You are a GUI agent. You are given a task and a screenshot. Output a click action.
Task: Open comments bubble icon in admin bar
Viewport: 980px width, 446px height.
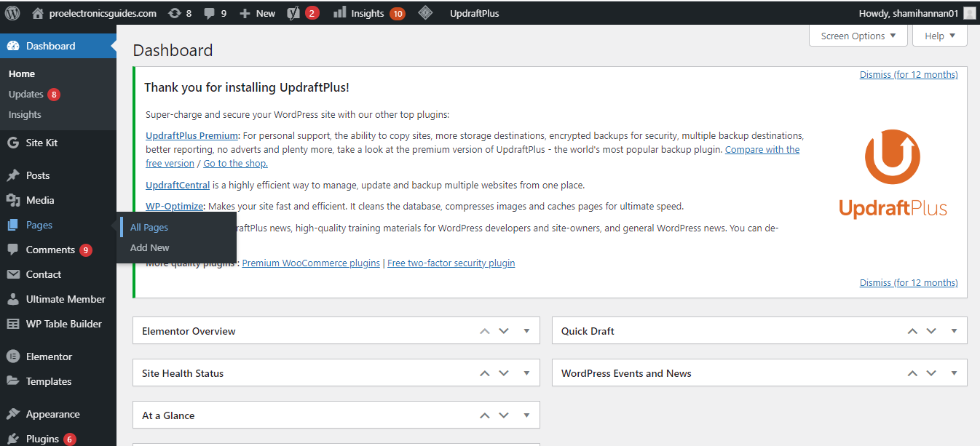point(210,13)
